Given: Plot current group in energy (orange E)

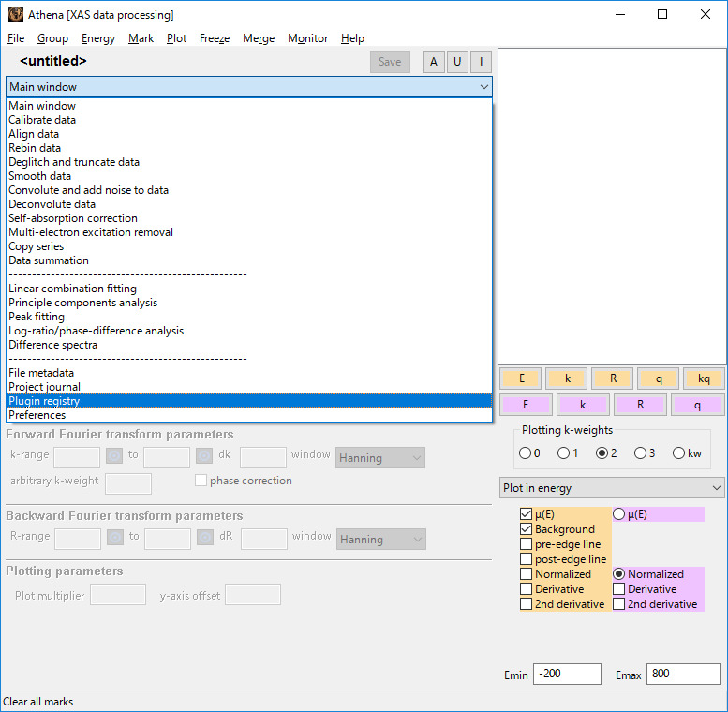Looking at the screenshot, I should tap(521, 378).
